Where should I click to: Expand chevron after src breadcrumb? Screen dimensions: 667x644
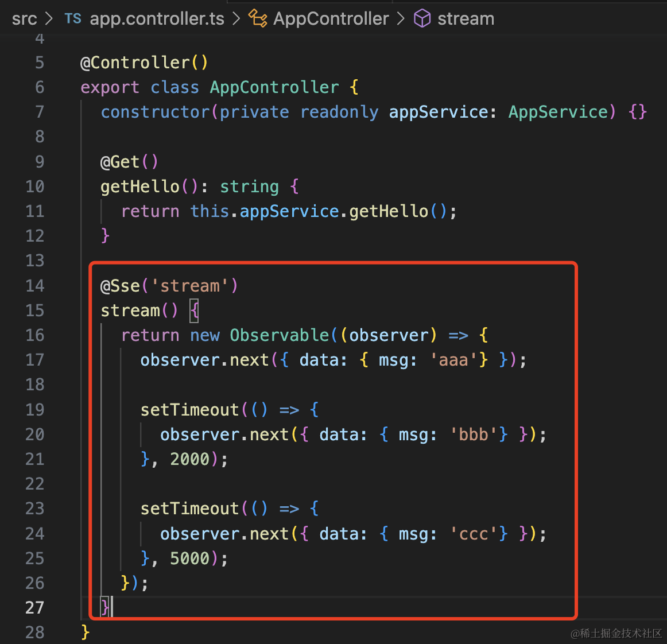pos(50,19)
